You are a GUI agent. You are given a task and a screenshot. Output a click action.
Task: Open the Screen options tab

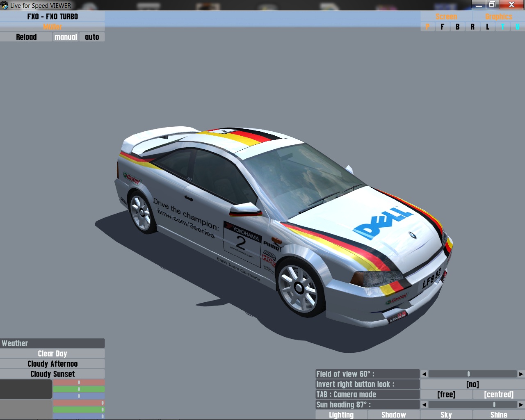click(x=446, y=17)
